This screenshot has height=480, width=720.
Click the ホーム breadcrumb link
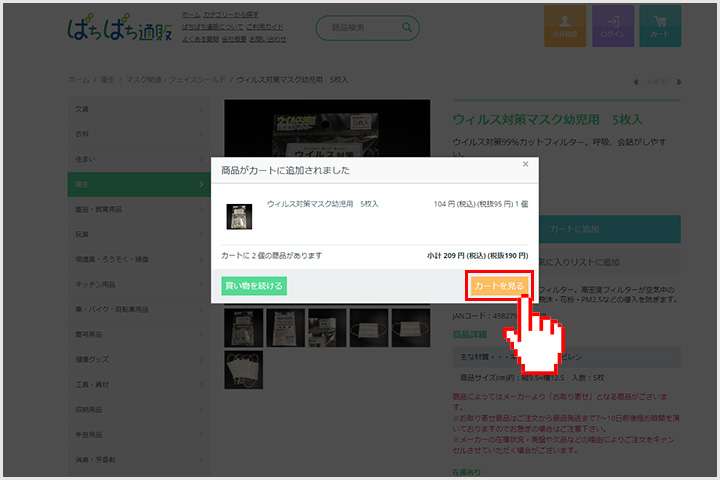point(79,79)
